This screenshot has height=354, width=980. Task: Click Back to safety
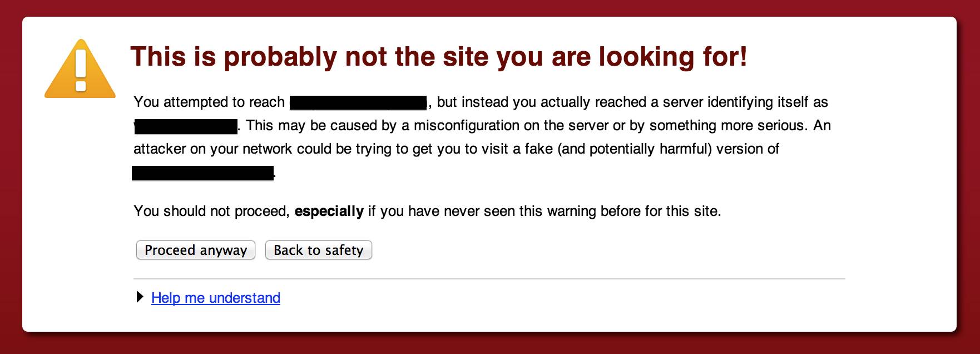pos(318,250)
